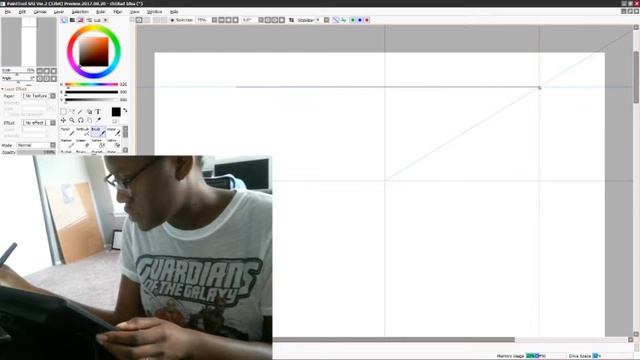
Task: Choose the AirBrush preset
Action: (x=83, y=131)
